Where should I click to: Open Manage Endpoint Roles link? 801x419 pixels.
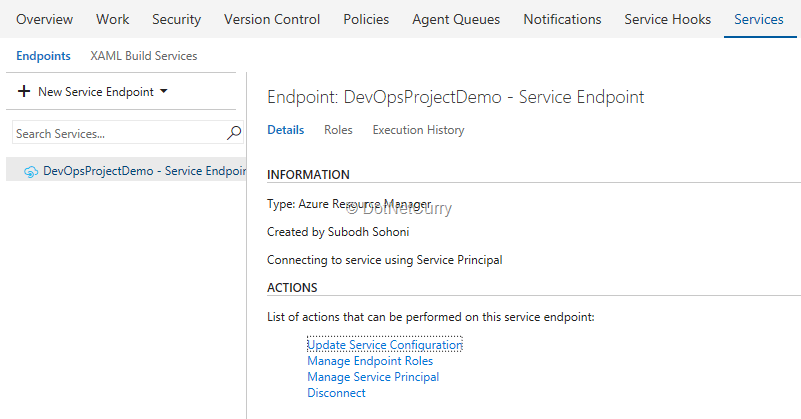(370, 361)
